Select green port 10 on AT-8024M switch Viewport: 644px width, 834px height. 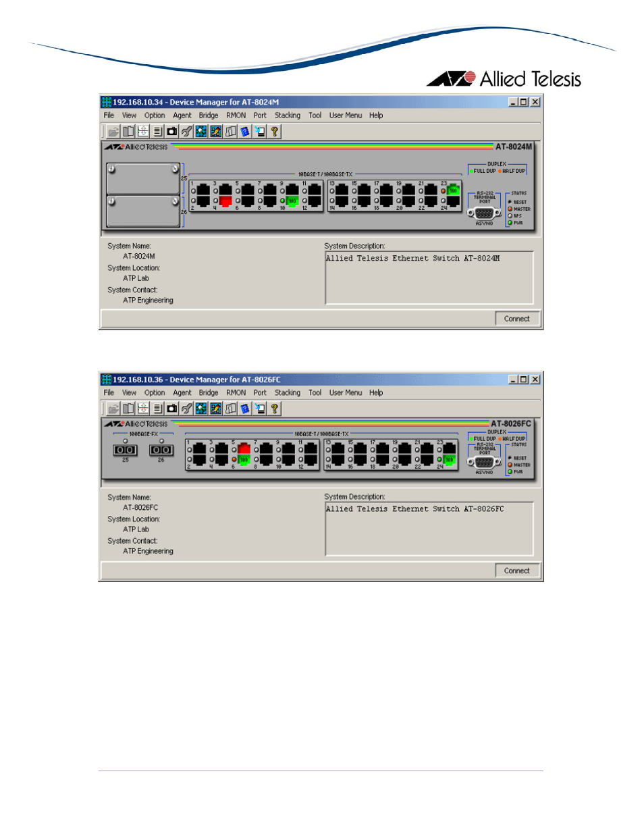[x=292, y=201]
